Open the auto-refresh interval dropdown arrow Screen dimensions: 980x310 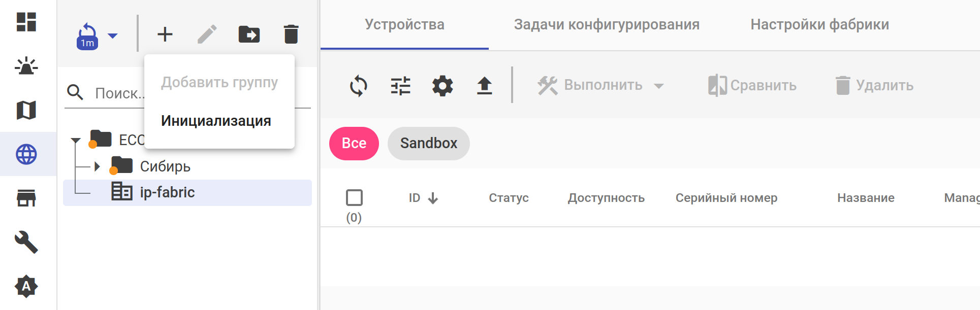coord(113,36)
